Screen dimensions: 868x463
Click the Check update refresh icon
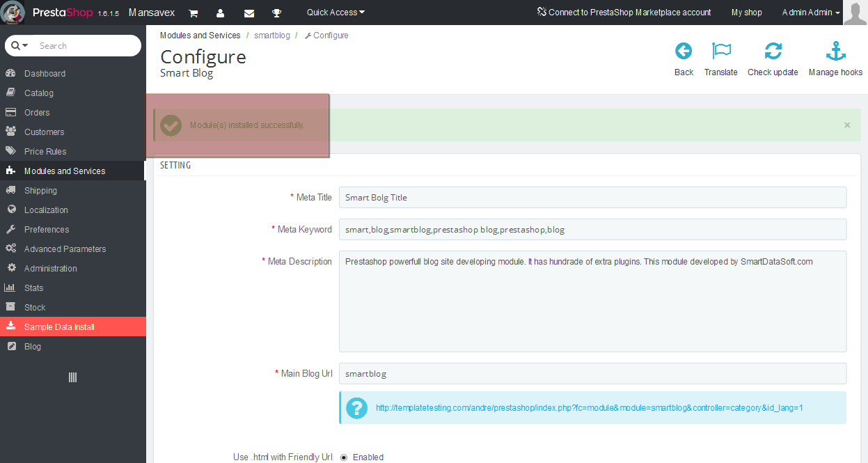point(773,51)
